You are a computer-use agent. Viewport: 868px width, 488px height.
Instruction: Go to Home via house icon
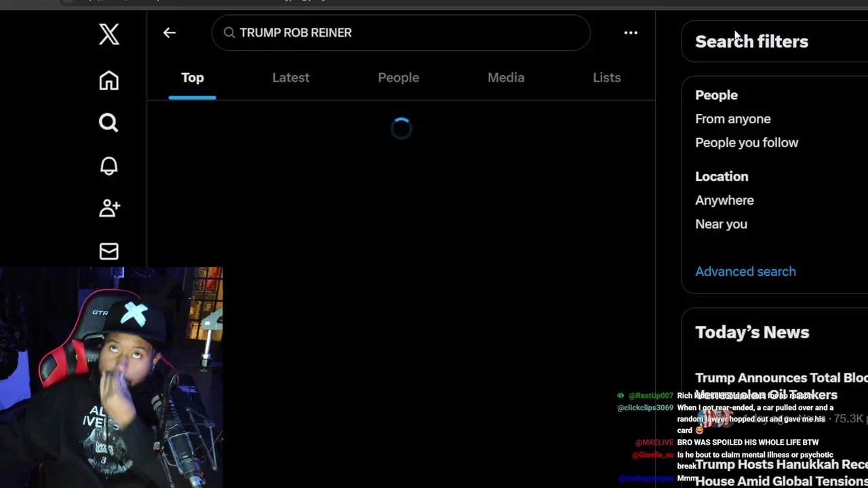108,81
